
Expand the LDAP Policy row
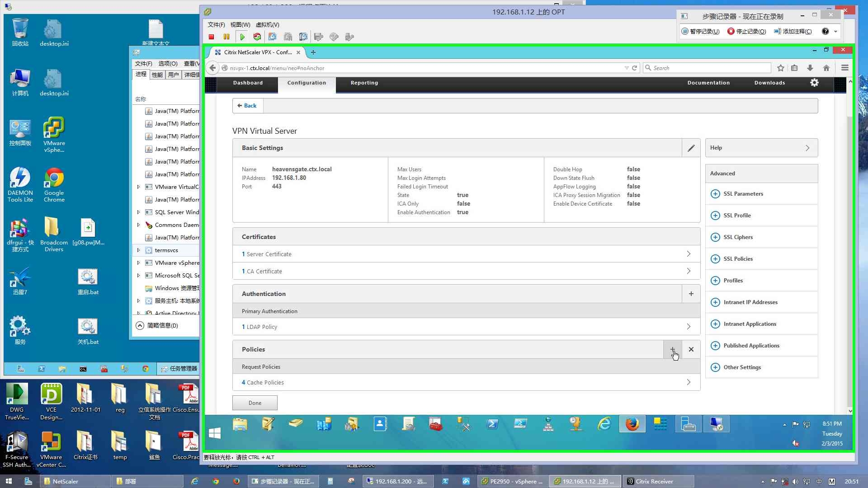click(466, 327)
